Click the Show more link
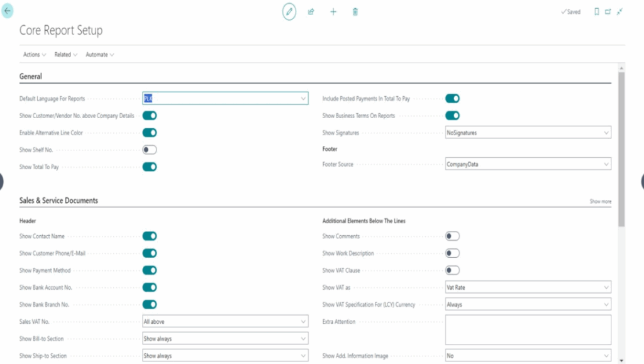The height and width of the screenshot is (364, 644). [600, 202]
